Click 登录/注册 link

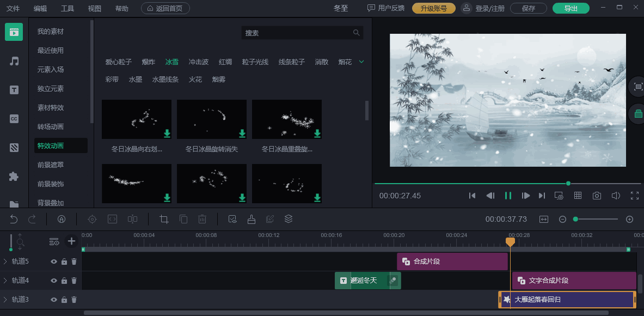[x=490, y=8]
